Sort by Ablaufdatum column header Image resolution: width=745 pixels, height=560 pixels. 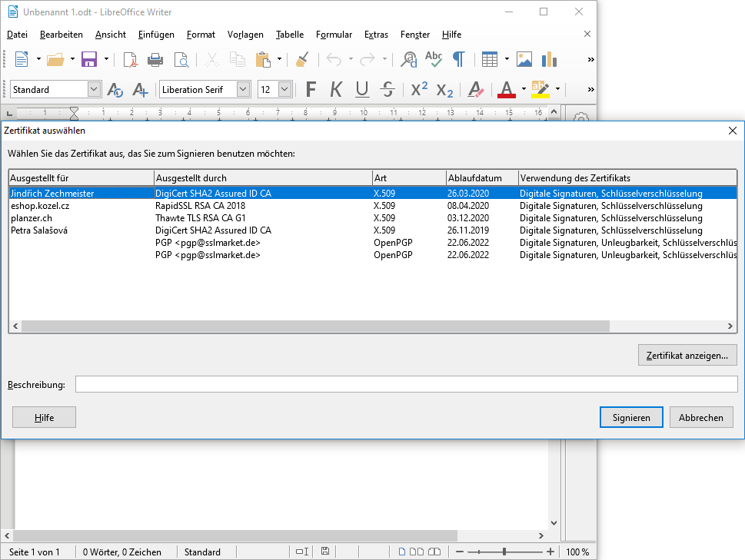coord(482,178)
